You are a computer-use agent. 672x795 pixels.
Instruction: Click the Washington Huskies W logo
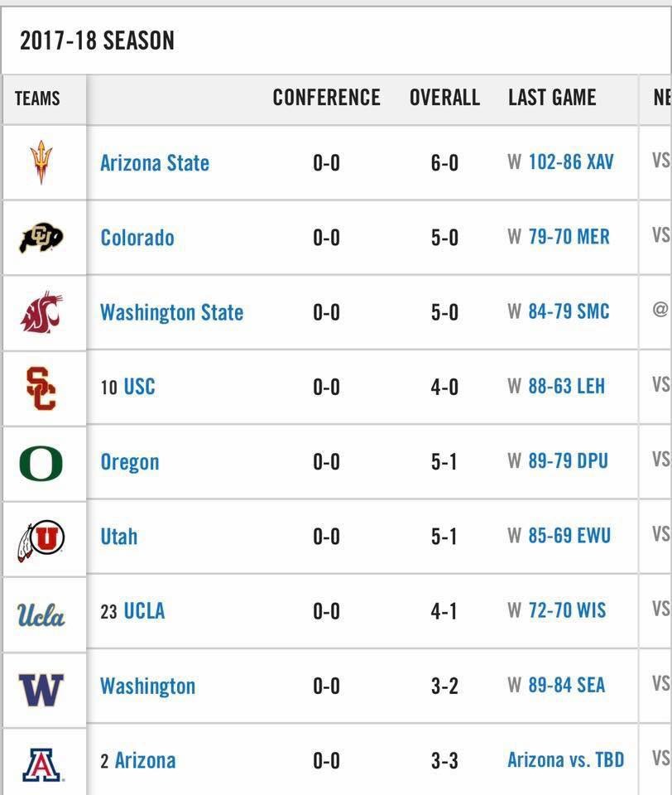(41, 688)
